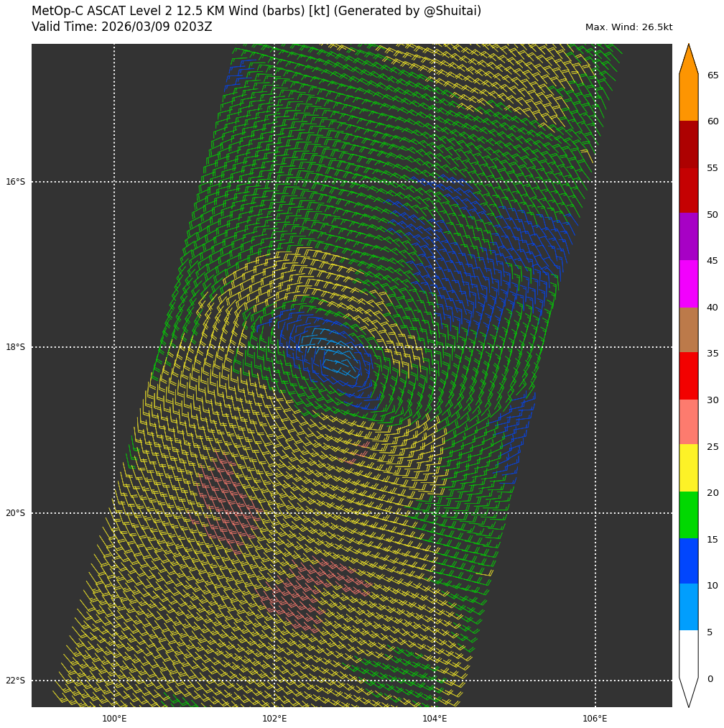Click the 65 tick label on colorbar
The image size is (724, 728).
(713, 75)
